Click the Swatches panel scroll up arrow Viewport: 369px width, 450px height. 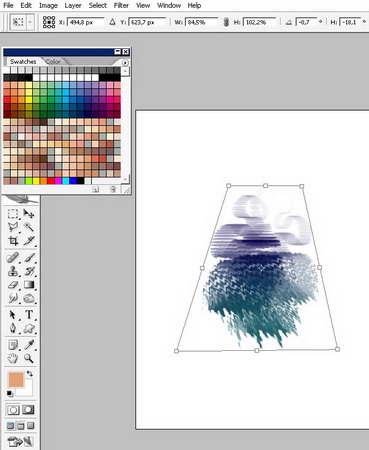click(125, 71)
